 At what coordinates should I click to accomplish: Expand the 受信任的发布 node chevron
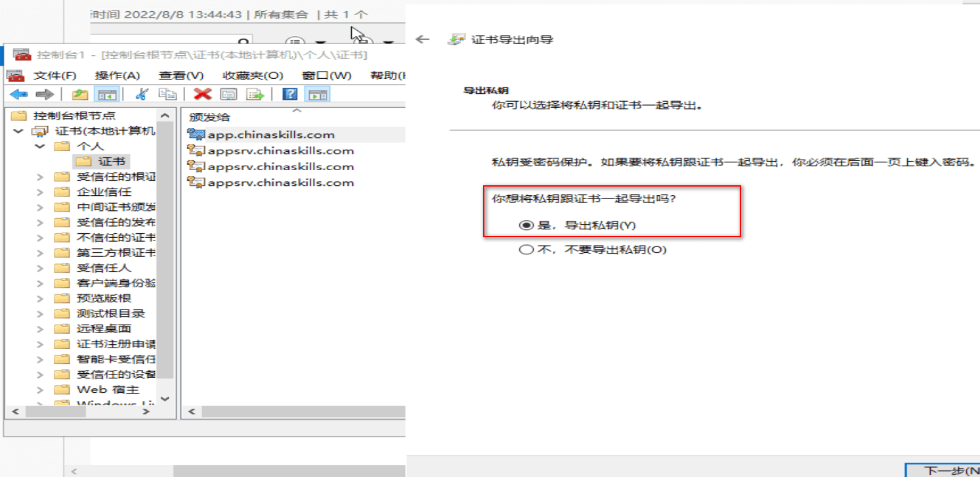40,222
